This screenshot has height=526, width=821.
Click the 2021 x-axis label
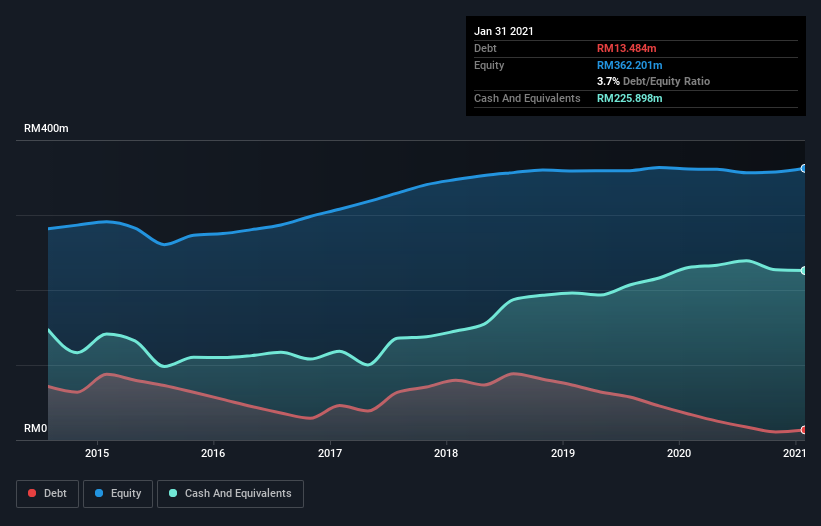[x=794, y=454]
